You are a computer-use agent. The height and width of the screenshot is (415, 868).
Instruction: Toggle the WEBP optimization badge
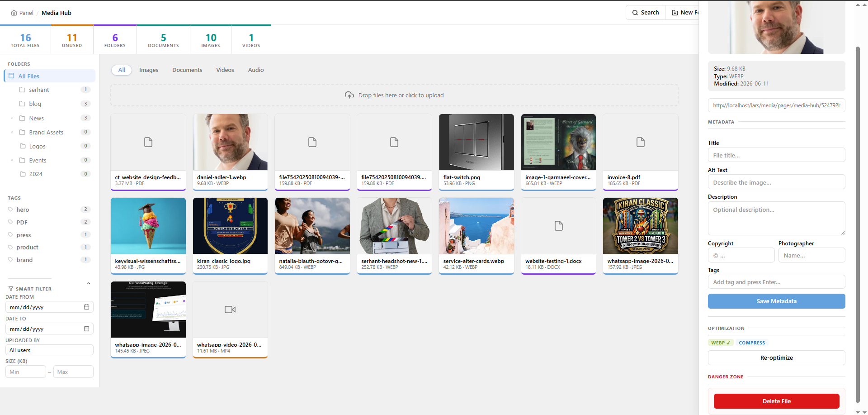(x=721, y=343)
